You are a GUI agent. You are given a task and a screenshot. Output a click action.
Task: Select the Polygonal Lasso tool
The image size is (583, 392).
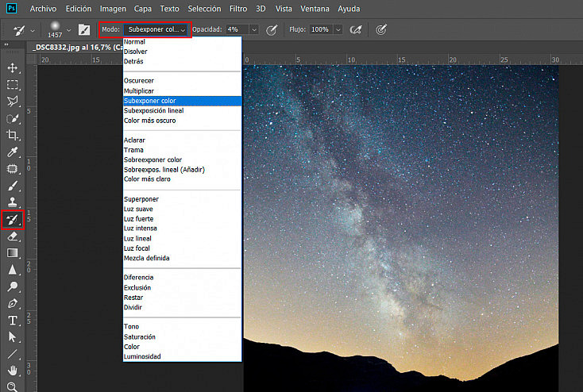point(12,102)
